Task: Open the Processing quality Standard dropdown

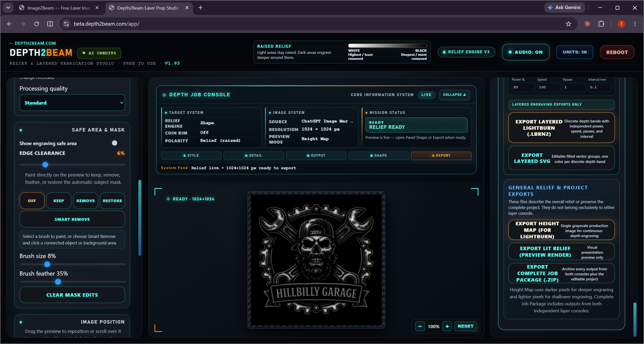Action: point(72,103)
